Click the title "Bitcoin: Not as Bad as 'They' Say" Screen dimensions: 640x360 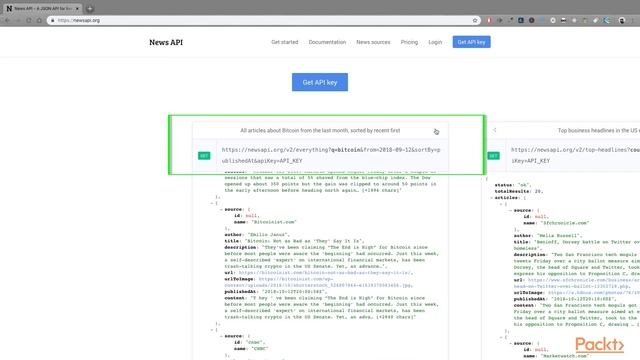(x=304, y=241)
